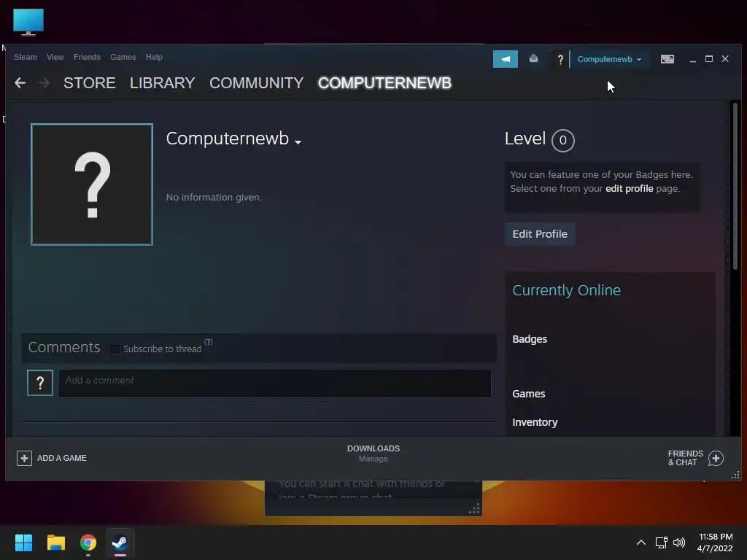Switch to Big Picture mode icon
This screenshot has height=560, width=747.
click(667, 59)
